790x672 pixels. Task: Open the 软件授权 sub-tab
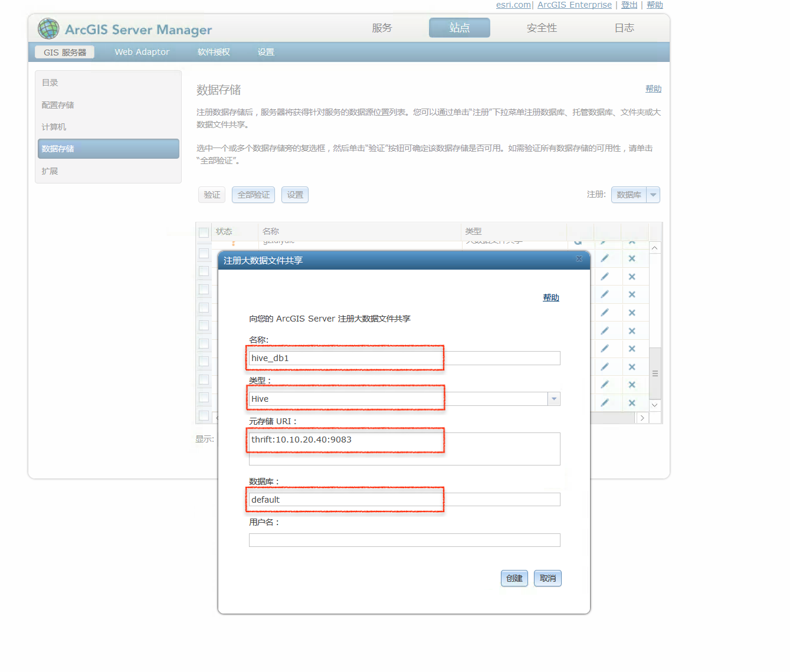214,52
